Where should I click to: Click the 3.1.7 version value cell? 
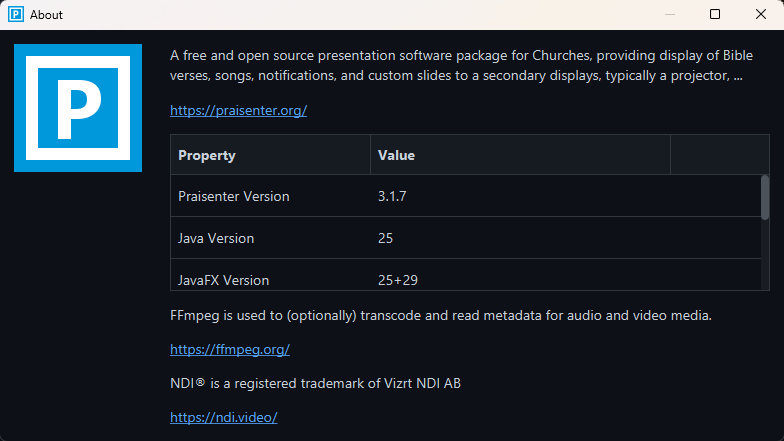click(x=392, y=196)
